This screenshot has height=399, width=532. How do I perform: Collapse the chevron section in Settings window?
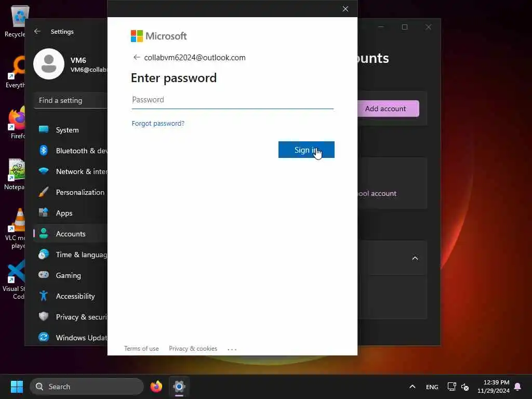coord(415,258)
